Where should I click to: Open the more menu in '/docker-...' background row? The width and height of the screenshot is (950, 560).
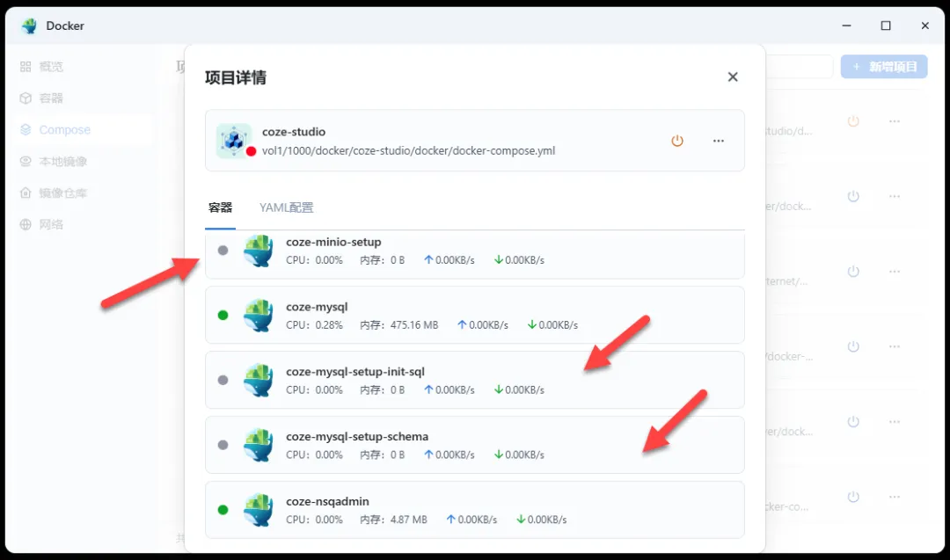895,346
